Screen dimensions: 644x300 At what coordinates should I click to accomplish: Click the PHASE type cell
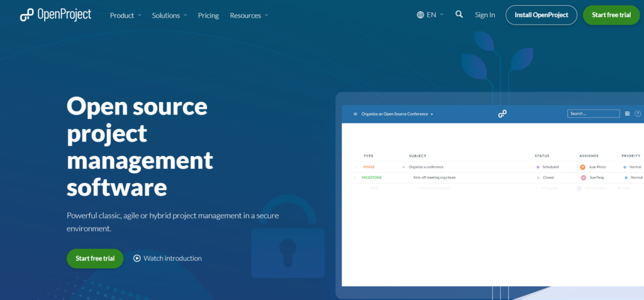pos(369,167)
